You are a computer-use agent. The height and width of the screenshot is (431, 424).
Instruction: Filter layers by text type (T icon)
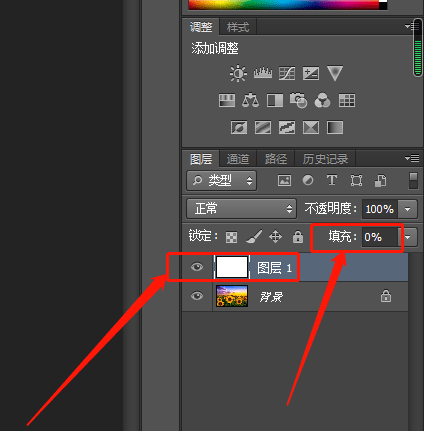[x=332, y=180]
